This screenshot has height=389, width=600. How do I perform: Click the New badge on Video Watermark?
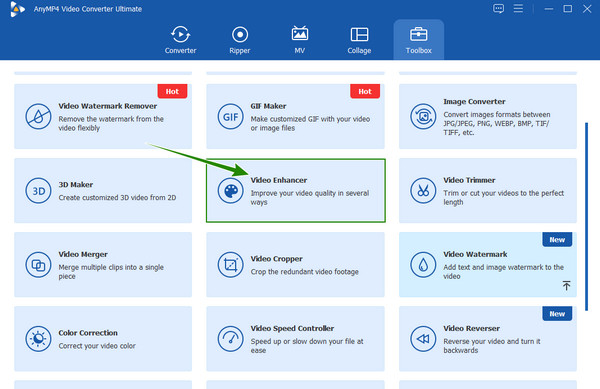coord(557,239)
